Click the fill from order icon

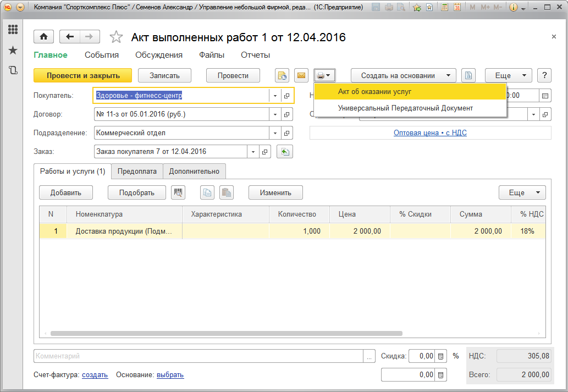point(284,152)
